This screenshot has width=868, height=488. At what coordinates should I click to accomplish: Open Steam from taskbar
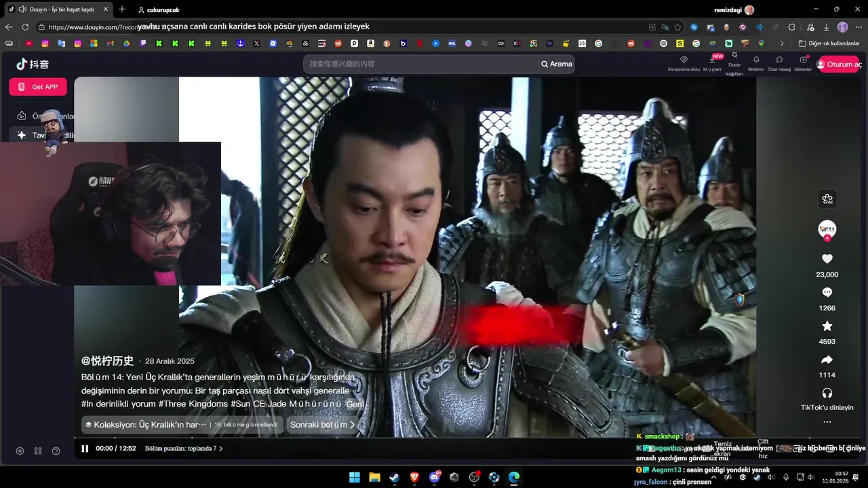(394, 477)
